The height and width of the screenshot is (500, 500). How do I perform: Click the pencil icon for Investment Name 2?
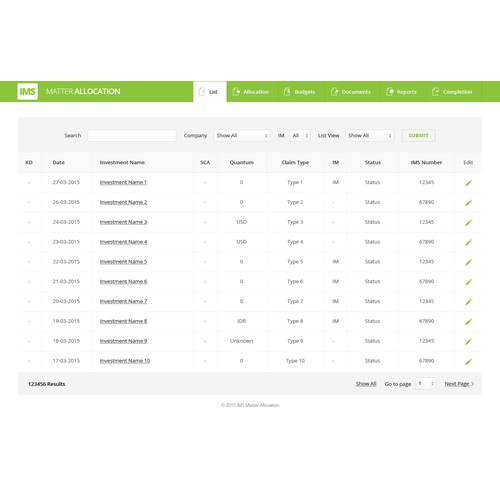pyautogui.click(x=468, y=203)
